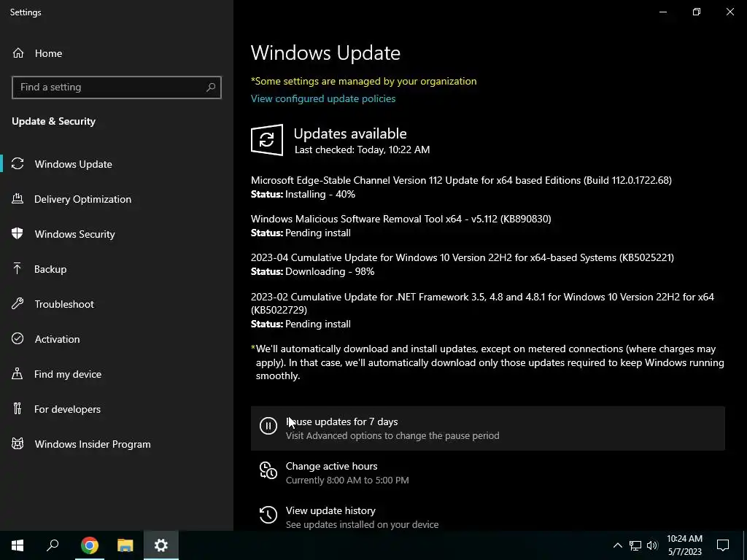Click the .NET Framework KB5022729 update entry

(x=483, y=303)
